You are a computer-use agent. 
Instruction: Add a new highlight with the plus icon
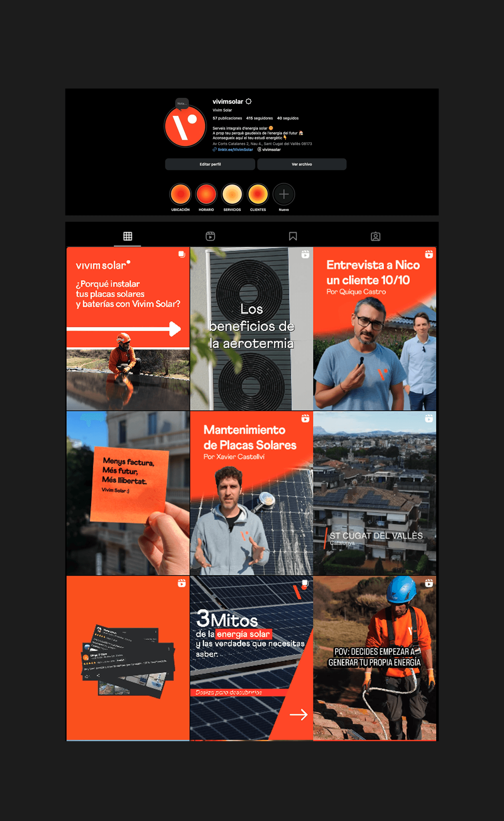[x=284, y=194]
